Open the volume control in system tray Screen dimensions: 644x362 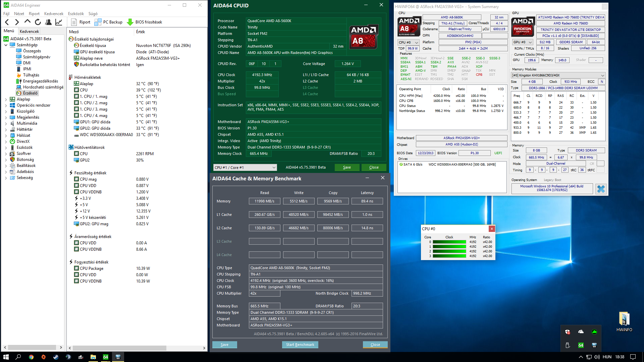pyautogui.click(x=597, y=357)
